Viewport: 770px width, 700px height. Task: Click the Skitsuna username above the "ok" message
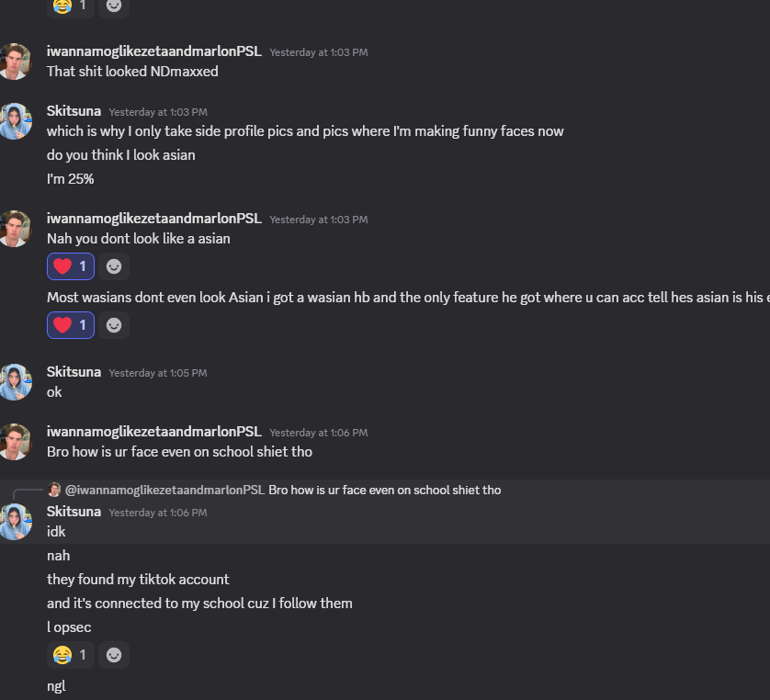pos(74,372)
